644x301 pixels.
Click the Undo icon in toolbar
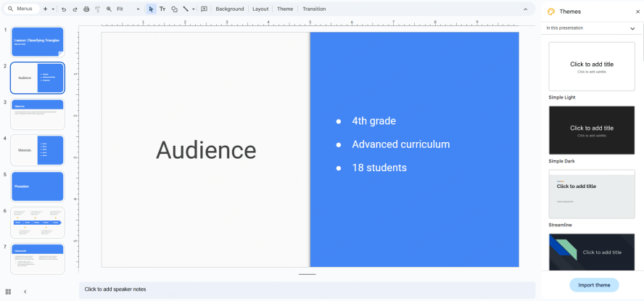(64, 9)
